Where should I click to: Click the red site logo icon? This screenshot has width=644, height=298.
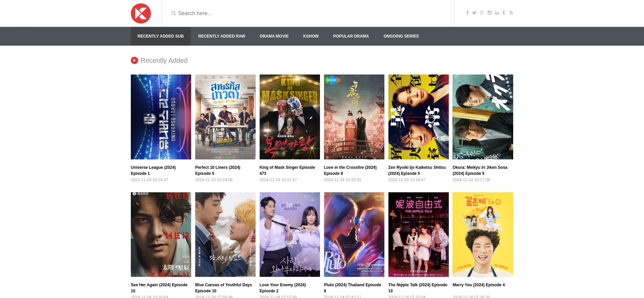click(141, 13)
